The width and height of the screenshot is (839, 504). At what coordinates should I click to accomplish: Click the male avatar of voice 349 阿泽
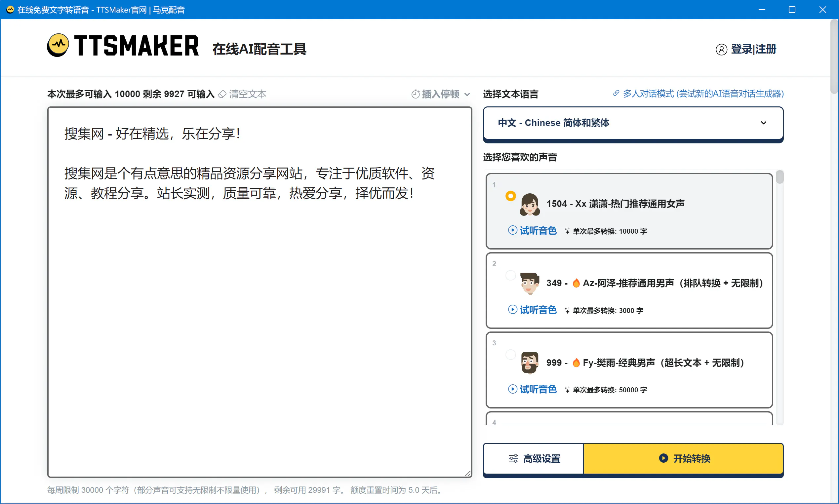[x=530, y=284]
